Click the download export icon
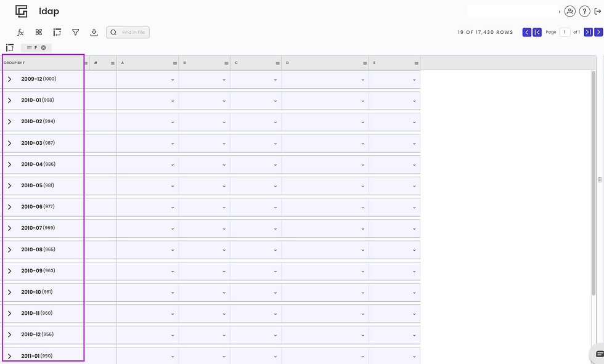This screenshot has height=364, width=604. point(94,32)
